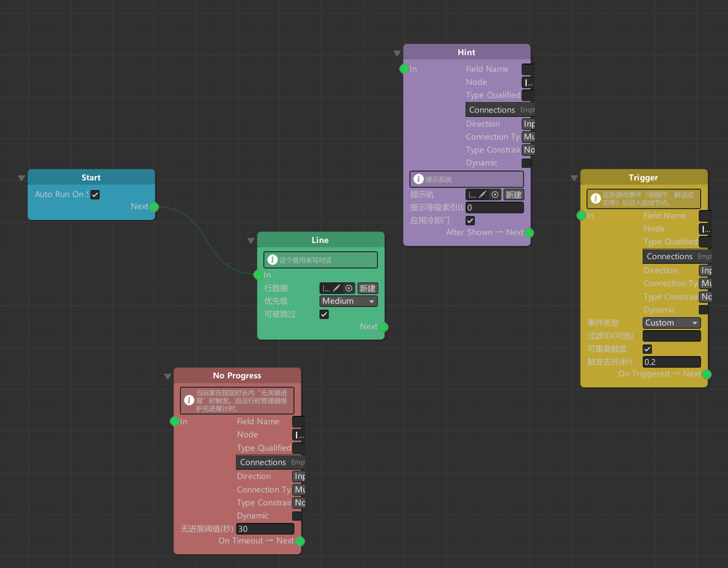Click the Start node's Next output port
This screenshot has height=568, width=728.
coord(154,206)
